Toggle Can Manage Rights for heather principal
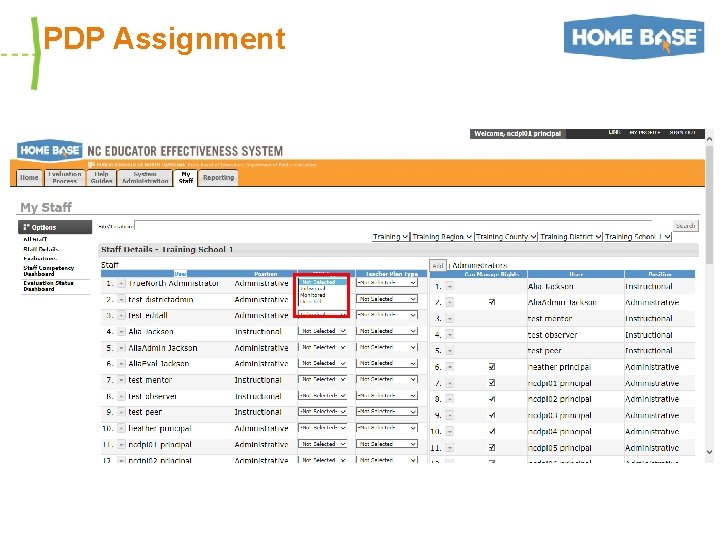This screenshot has height=540, width=720. [x=492, y=367]
